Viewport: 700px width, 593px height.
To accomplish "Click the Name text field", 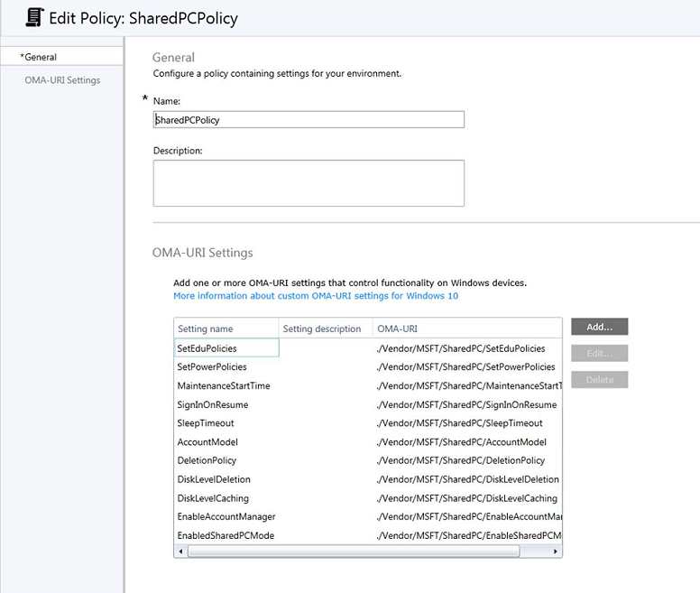I will tap(309, 119).
